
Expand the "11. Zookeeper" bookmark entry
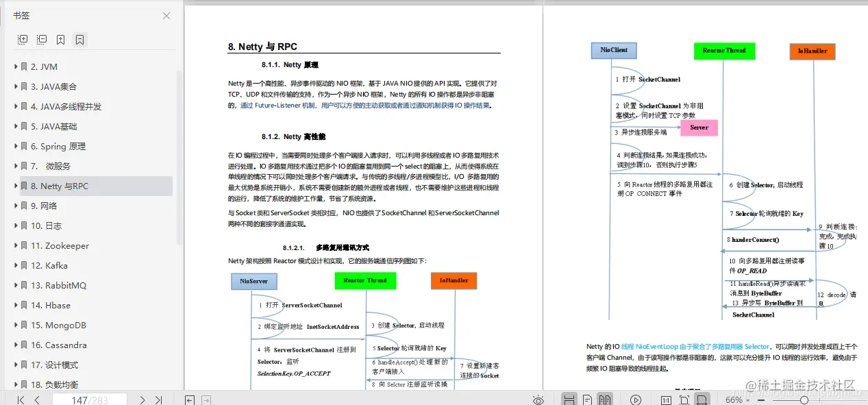pyautogui.click(x=15, y=246)
